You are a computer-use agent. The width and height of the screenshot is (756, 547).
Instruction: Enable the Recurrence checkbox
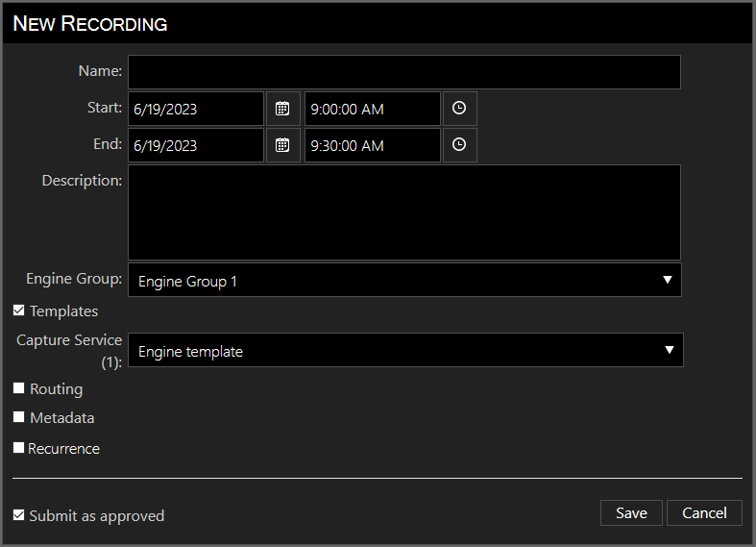(19, 448)
